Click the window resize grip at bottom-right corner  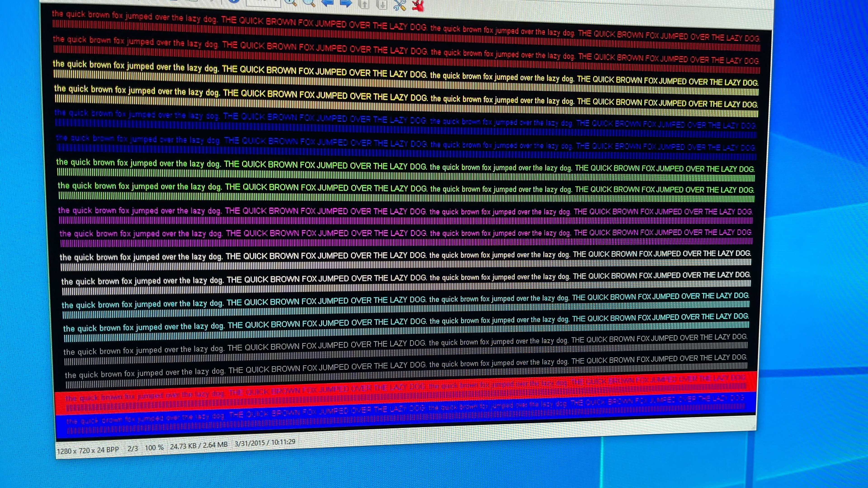coord(753,428)
